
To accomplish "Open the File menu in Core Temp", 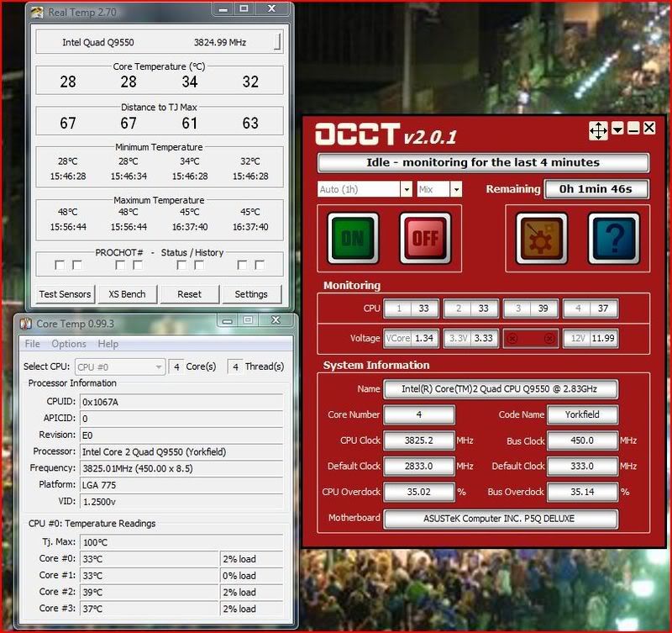I will click(32, 344).
